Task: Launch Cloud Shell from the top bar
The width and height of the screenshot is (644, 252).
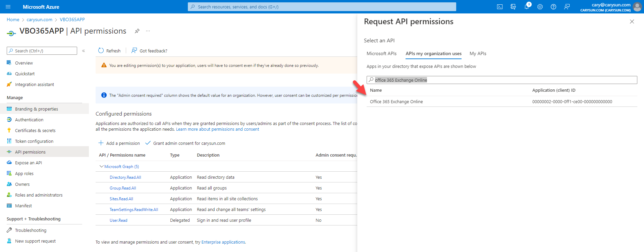Action: click(500, 7)
